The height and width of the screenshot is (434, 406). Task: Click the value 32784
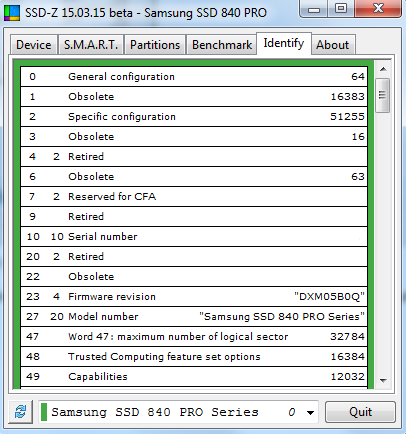click(x=348, y=337)
